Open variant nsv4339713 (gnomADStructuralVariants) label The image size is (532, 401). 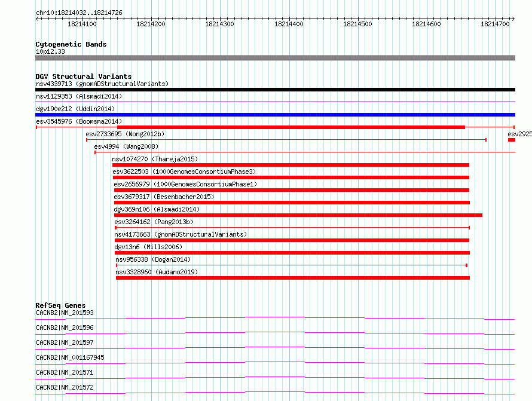pos(102,84)
